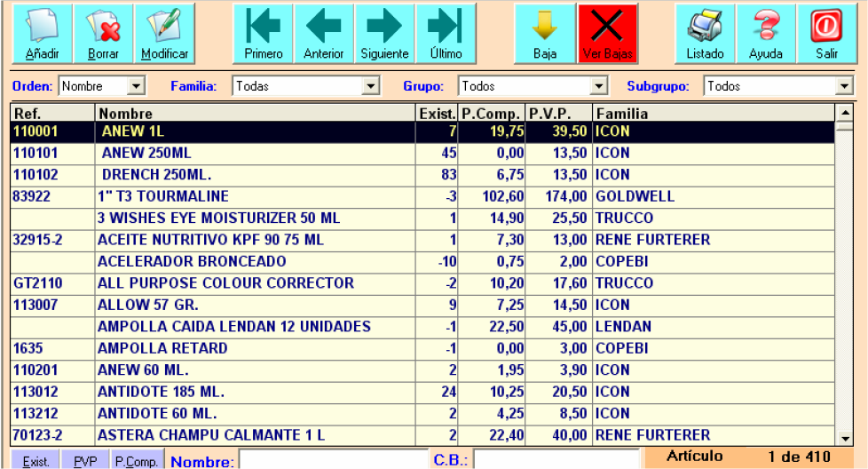Image resolution: width=868 pixels, height=469 pixels.
Task: Click the Familia column header
Action: (714, 114)
